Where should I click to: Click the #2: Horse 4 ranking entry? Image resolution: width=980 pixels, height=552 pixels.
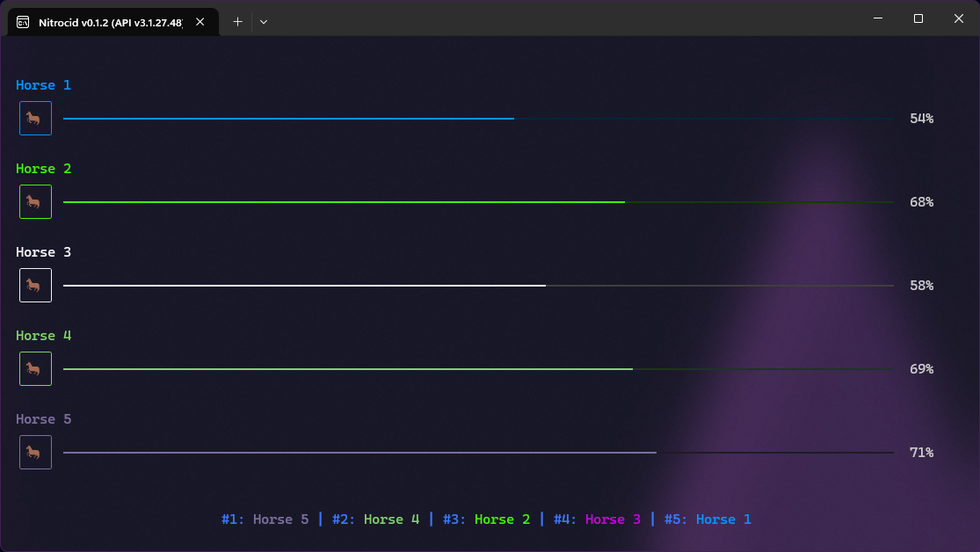click(375, 519)
